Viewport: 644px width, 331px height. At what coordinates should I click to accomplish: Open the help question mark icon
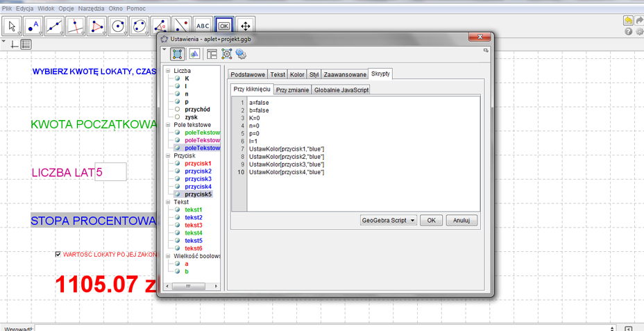[x=629, y=32]
